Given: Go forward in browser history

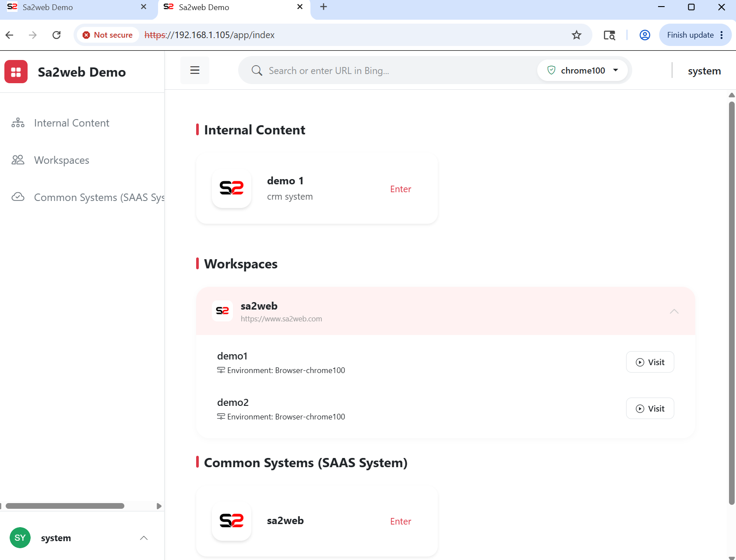Looking at the screenshot, I should pos(33,35).
